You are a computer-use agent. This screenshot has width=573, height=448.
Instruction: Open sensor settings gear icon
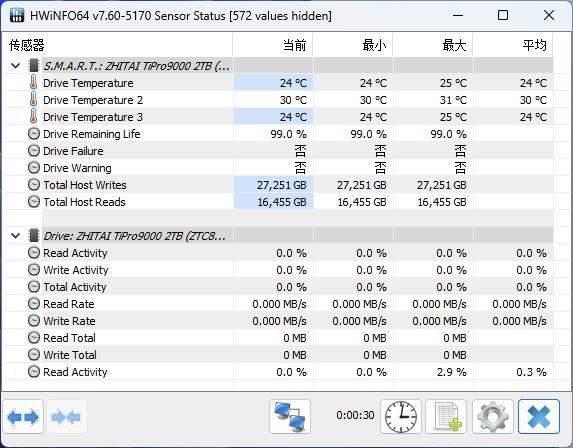click(493, 417)
